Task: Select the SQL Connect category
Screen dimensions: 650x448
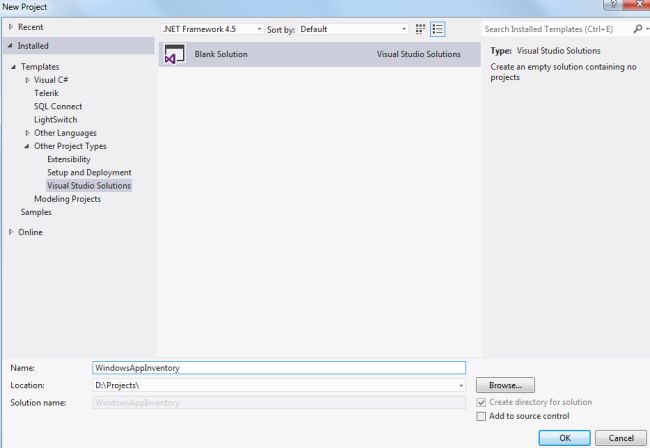Action: pos(58,107)
